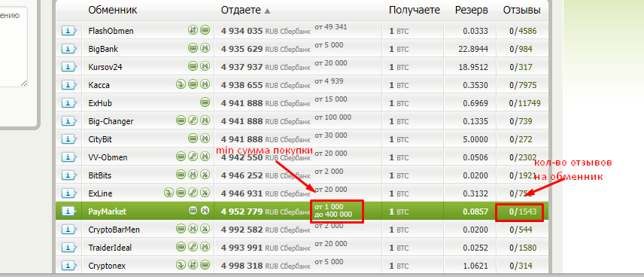The image size is (644, 277).
Task: Open the CityBit exchanger link
Action: tap(100, 139)
